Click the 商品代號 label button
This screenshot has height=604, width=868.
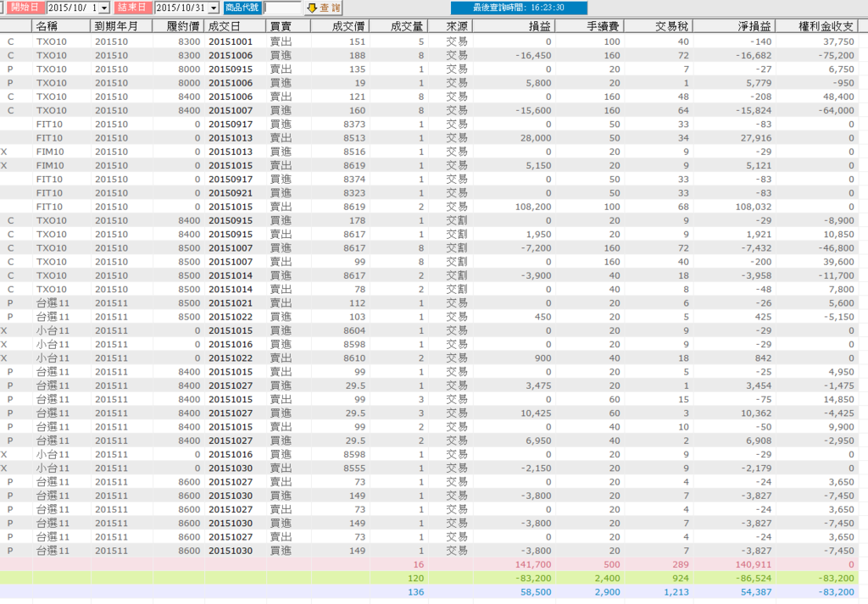pos(242,8)
